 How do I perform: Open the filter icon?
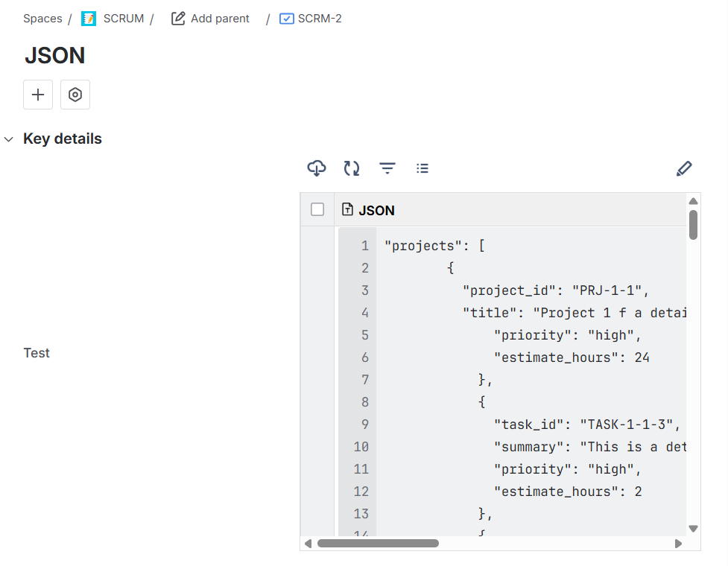click(387, 168)
